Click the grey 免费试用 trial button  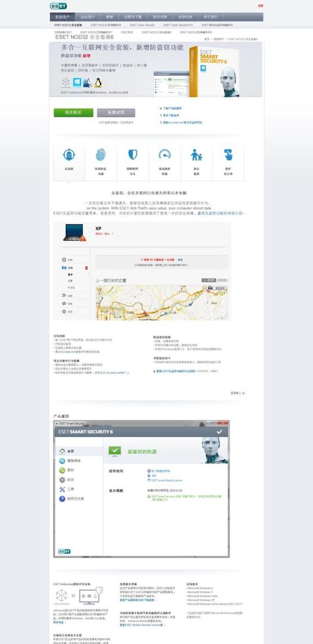click(x=116, y=113)
